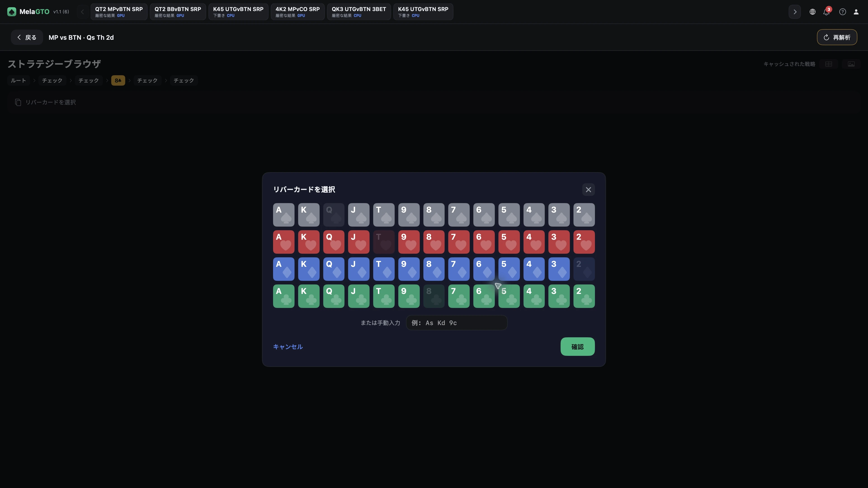Open the 4K2 MPvCO SRP tab
This screenshot has height=488, width=868.
[297, 12]
